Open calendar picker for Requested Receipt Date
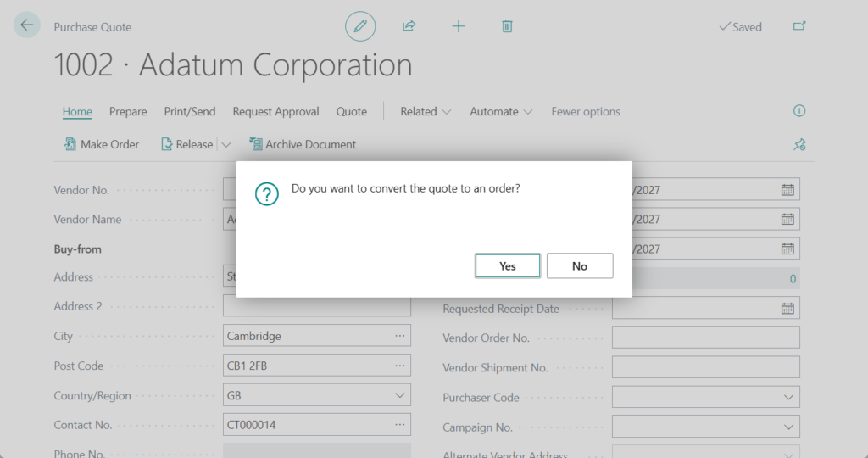This screenshot has width=868, height=458. point(787,309)
